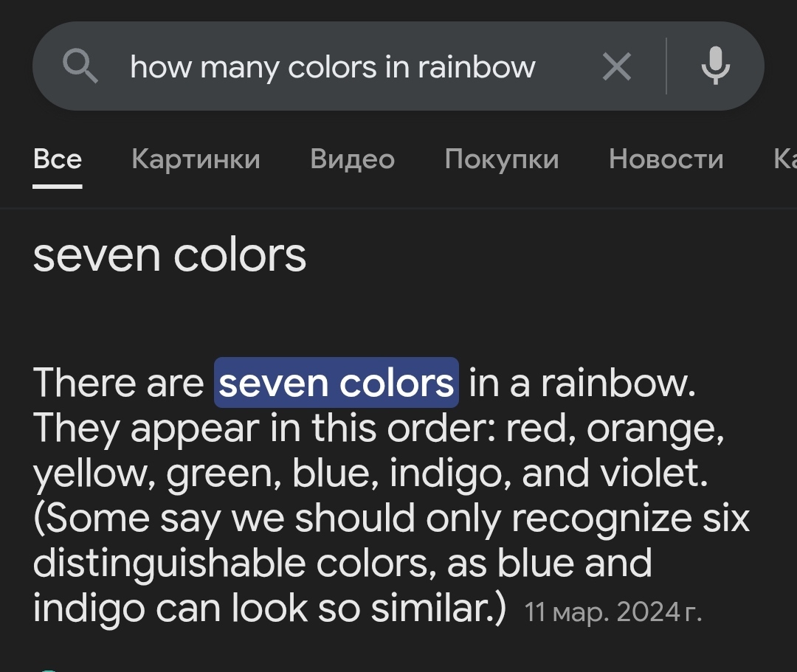Screen dimensions: 797x672
Task: Click the highlighted "seven colors" phrase
Action: (337, 383)
